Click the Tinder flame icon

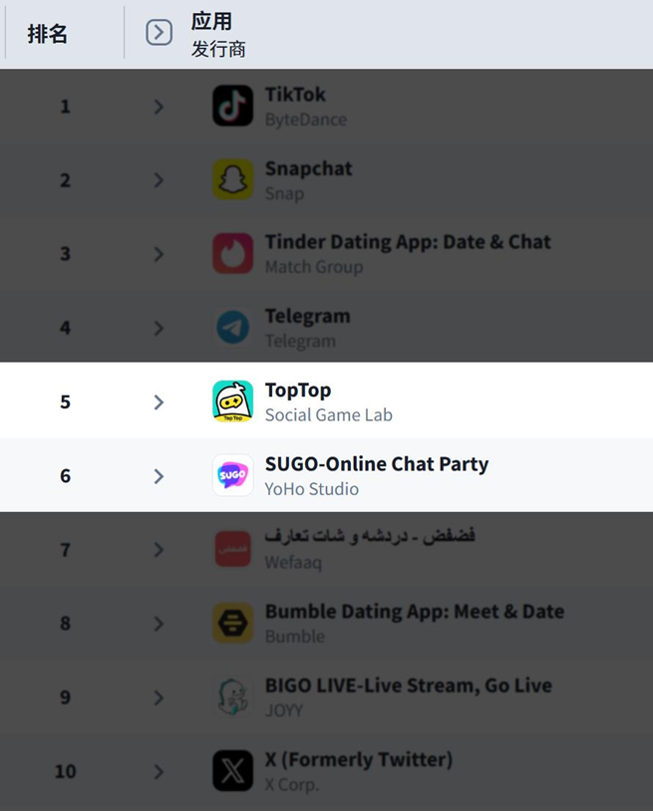coord(232,253)
